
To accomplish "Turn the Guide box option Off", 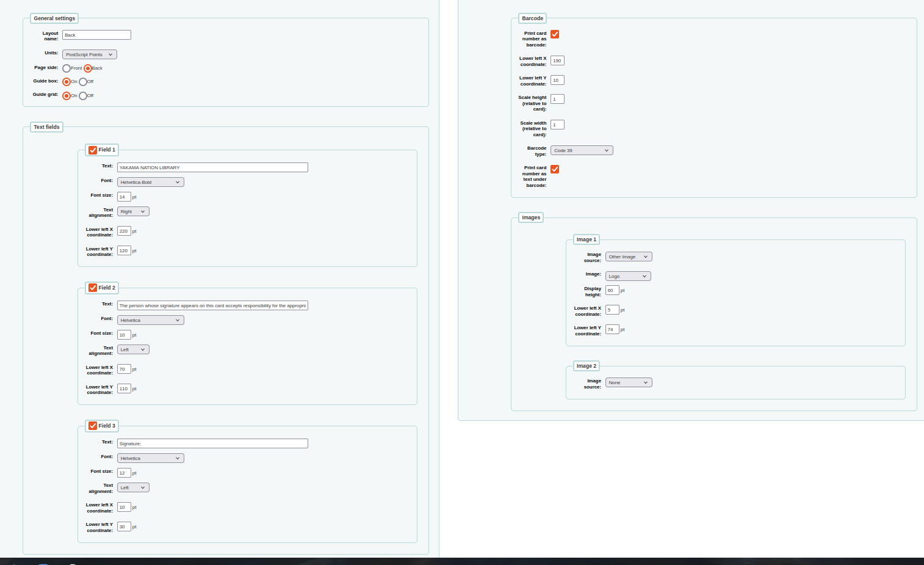I will pos(83,82).
